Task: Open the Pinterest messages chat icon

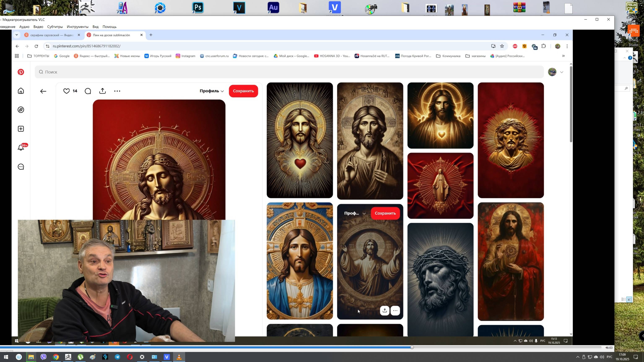Action: click(21, 167)
